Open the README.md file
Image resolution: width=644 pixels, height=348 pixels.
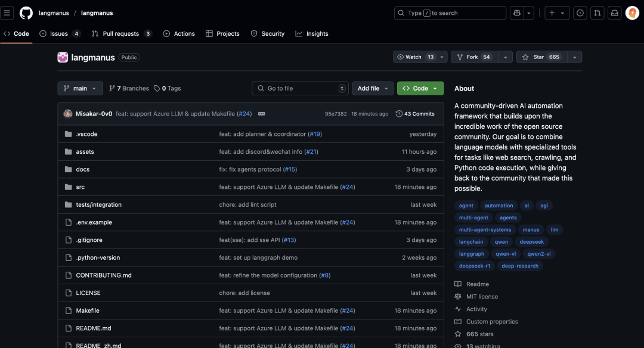(x=94, y=328)
